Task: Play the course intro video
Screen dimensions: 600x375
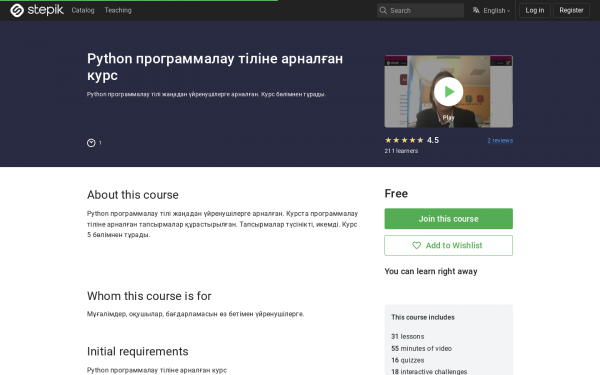Action: pyautogui.click(x=448, y=91)
